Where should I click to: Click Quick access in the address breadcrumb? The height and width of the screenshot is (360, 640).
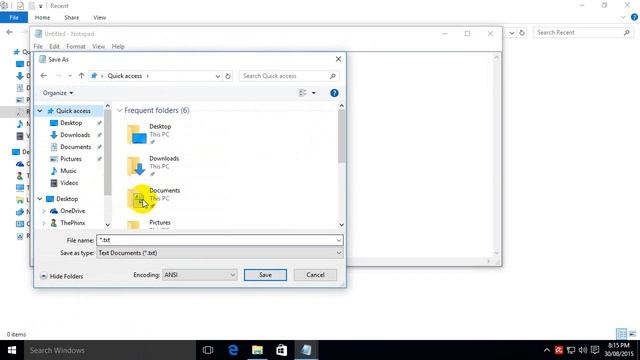(x=125, y=76)
